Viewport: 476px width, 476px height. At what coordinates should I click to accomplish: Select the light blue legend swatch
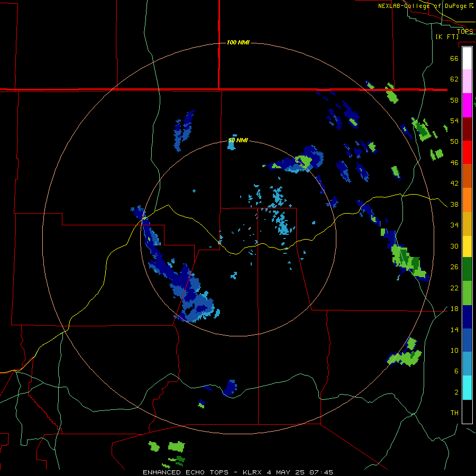point(467,364)
